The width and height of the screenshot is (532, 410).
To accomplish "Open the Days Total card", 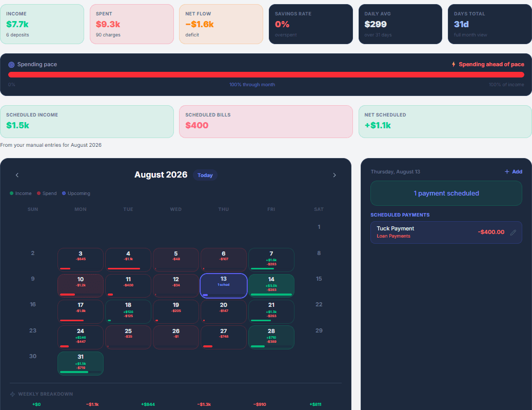I will click(490, 24).
